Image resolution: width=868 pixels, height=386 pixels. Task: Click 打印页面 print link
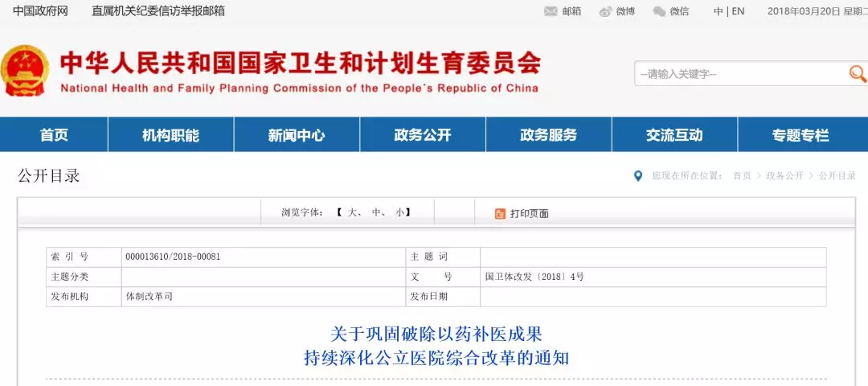[x=529, y=214]
